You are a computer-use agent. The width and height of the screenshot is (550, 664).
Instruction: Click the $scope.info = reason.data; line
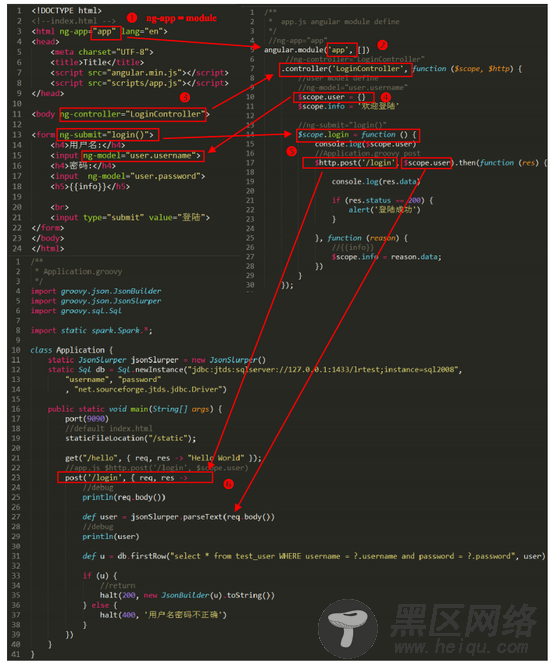[387, 257]
